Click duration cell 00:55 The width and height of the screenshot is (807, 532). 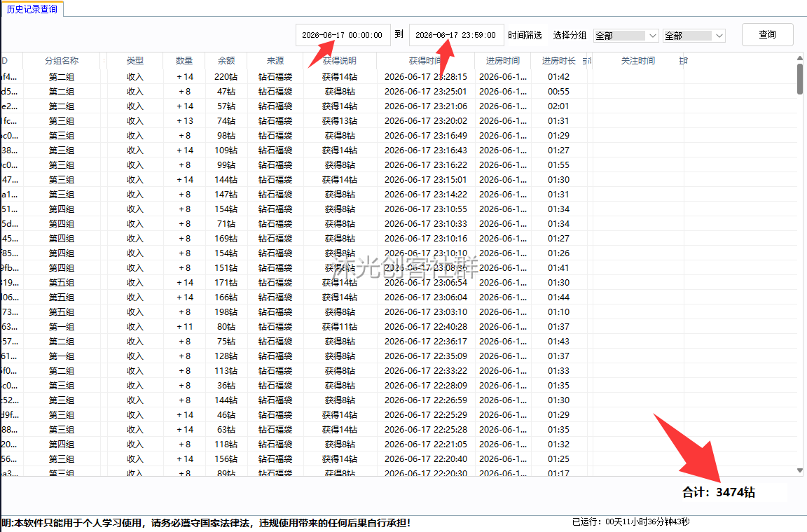[x=558, y=92]
